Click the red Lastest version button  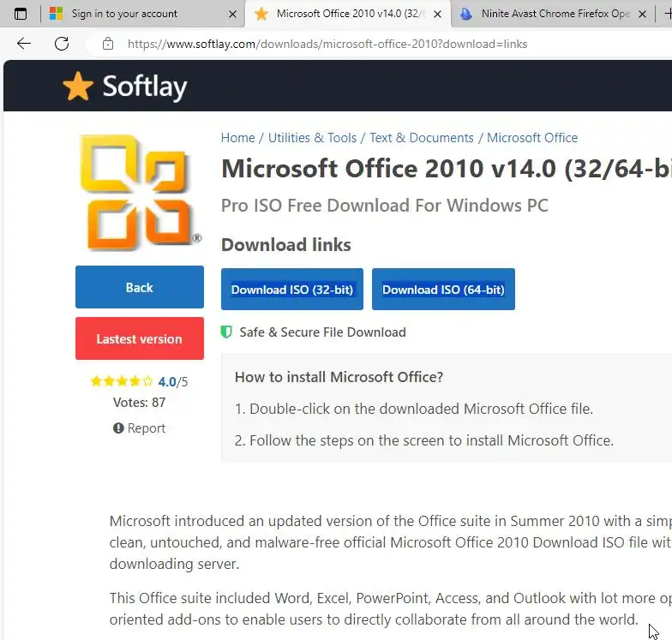(140, 338)
